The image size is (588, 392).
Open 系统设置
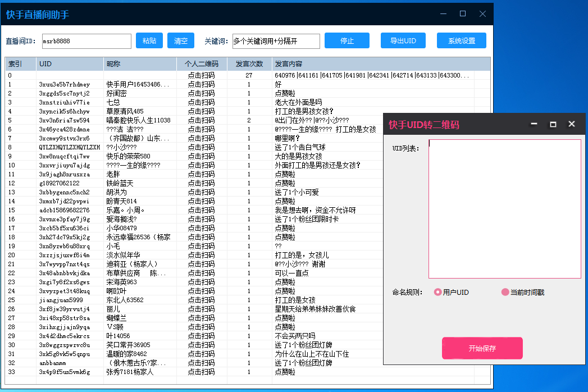pyautogui.click(x=462, y=40)
